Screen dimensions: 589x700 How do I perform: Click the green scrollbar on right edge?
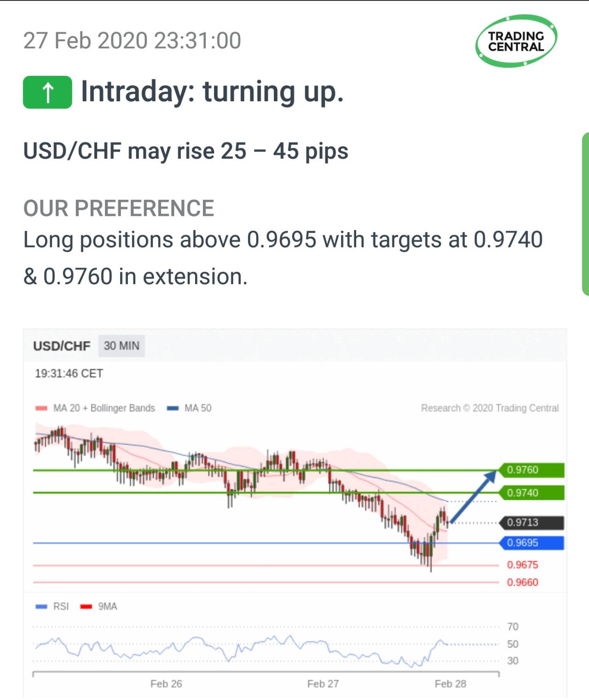pyautogui.click(x=585, y=214)
